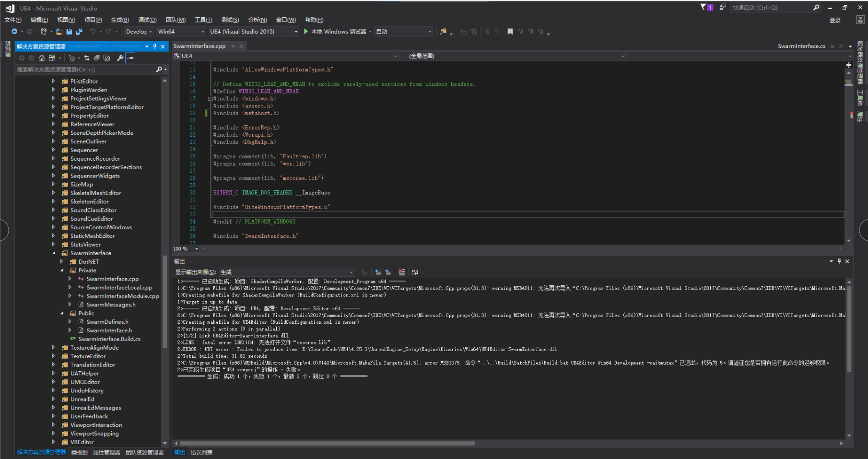Viewport: 868px width, 459px height.
Task: Close the output panel with X
Action: tap(847, 261)
